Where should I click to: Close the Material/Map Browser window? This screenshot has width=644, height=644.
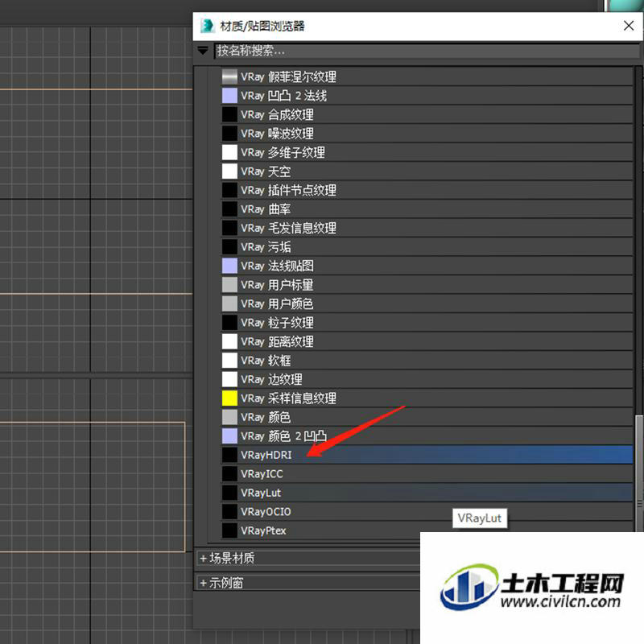click(629, 26)
